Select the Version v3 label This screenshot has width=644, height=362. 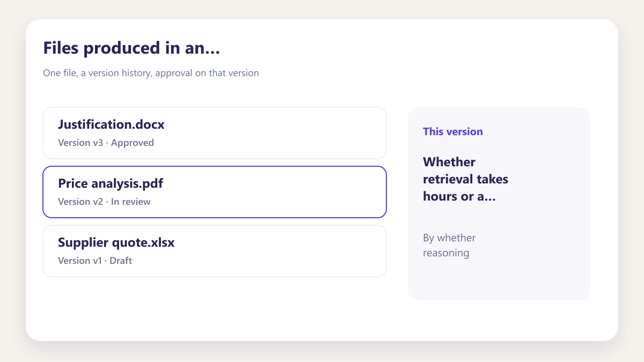(x=80, y=143)
